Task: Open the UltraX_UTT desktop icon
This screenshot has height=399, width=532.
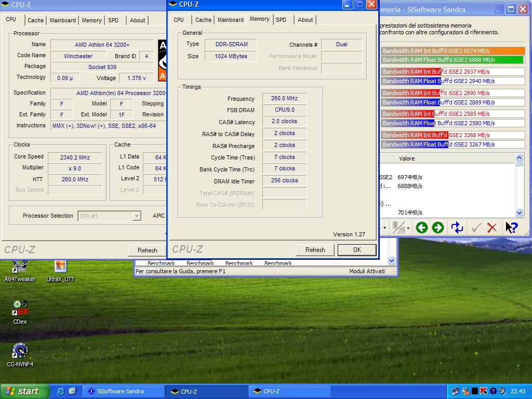Action: [60, 271]
